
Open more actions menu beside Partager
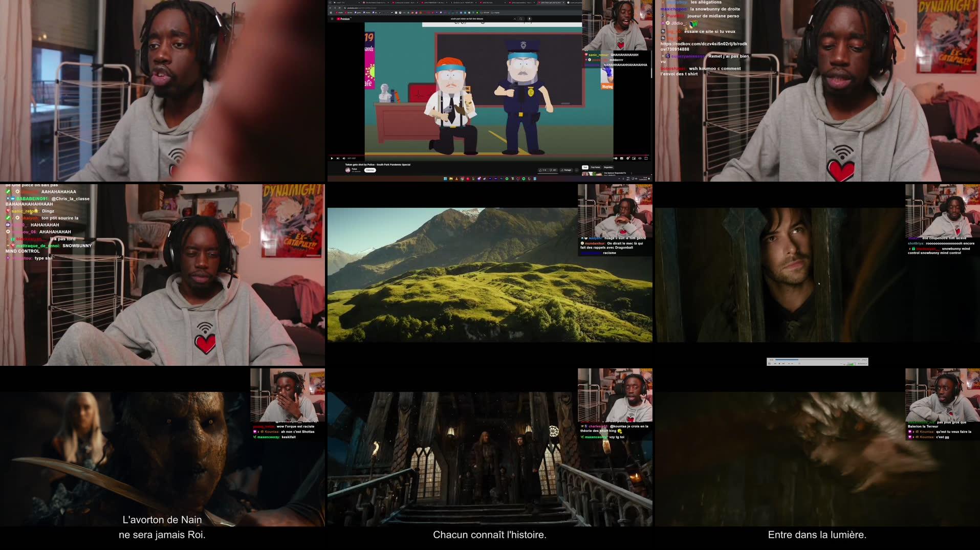coord(577,170)
